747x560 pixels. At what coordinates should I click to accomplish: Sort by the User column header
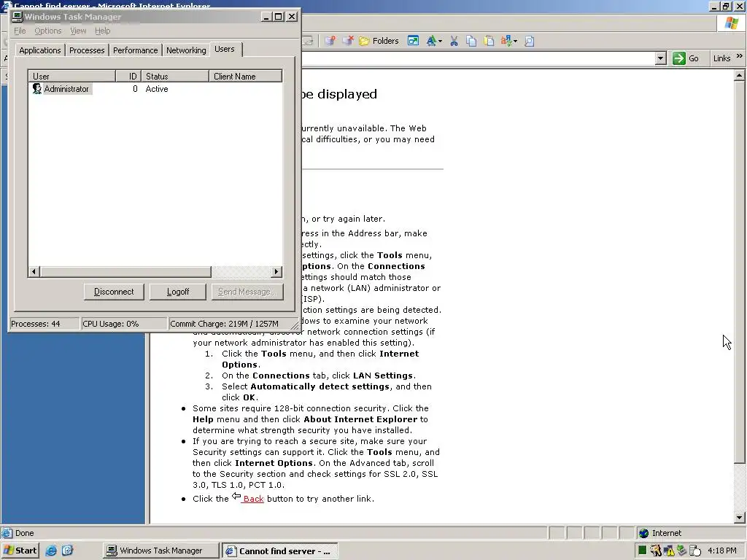click(x=72, y=76)
